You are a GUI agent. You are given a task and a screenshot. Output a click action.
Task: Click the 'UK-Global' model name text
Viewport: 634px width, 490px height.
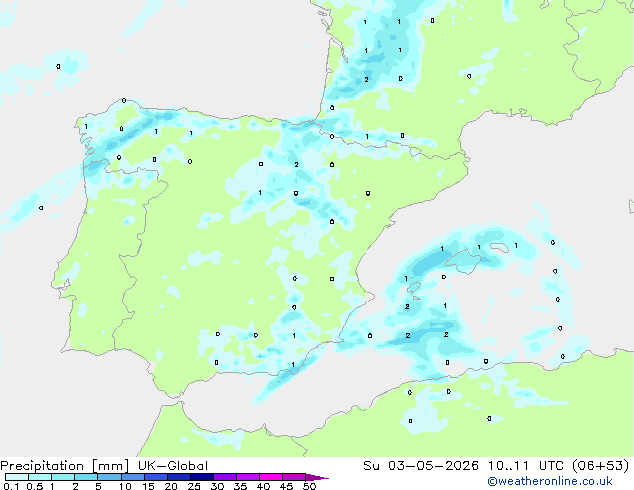(173, 466)
